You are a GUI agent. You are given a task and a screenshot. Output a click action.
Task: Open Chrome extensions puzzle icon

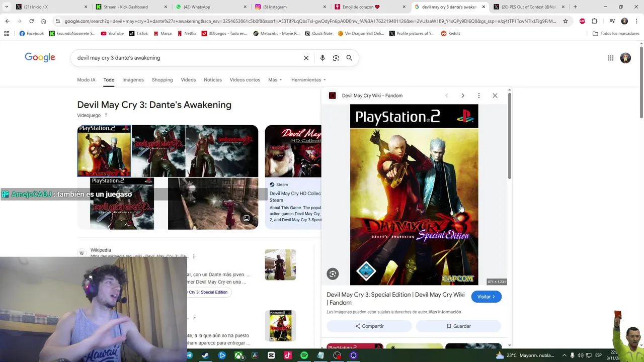click(x=595, y=21)
